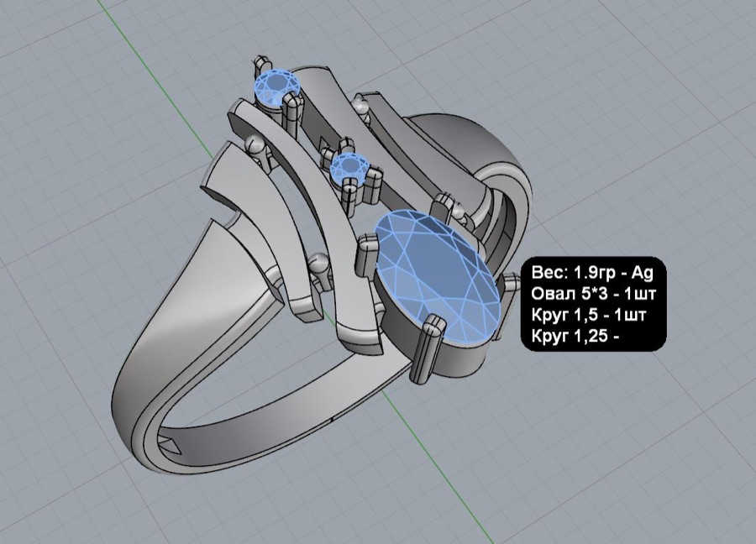Image resolution: width=756 pixels, height=544 pixels.
Task: Pick the small round gemstone nearest the oval stone
Action: (349, 168)
